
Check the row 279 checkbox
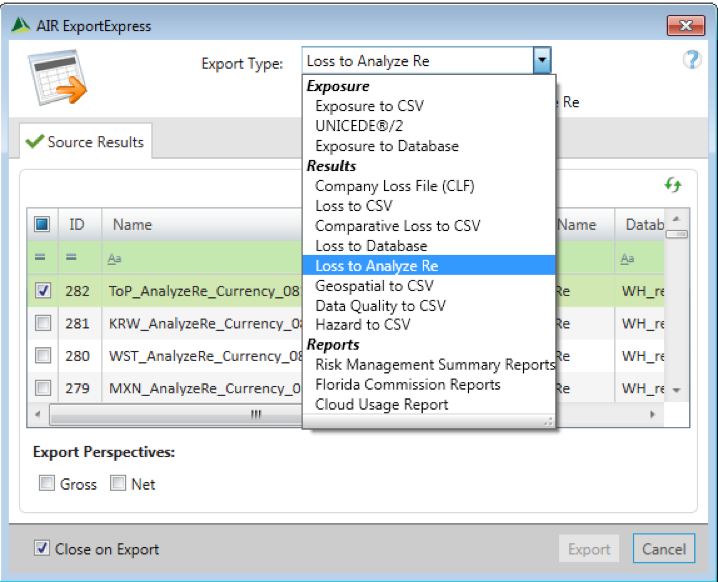(x=43, y=388)
